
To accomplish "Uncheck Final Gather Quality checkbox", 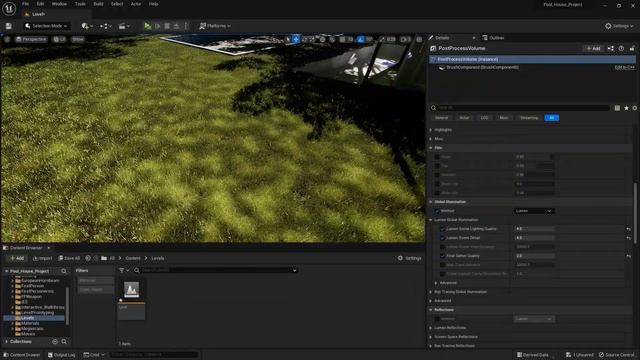I will pyautogui.click(x=442, y=256).
